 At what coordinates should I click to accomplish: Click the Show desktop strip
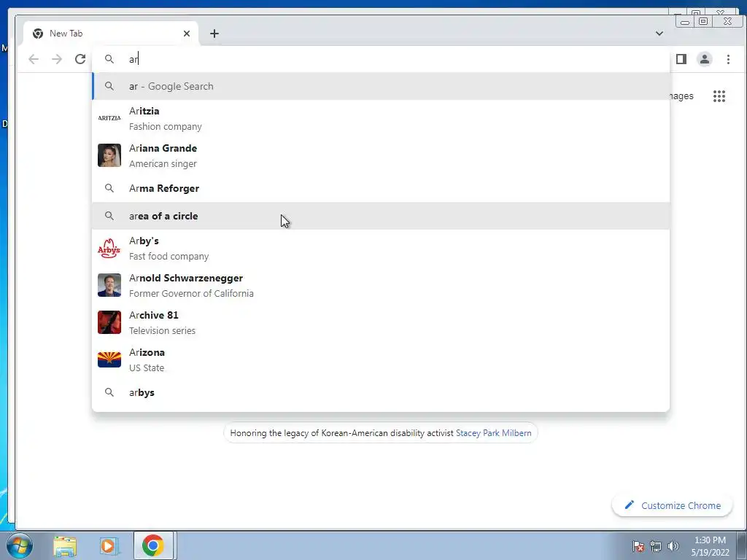[x=742, y=545]
